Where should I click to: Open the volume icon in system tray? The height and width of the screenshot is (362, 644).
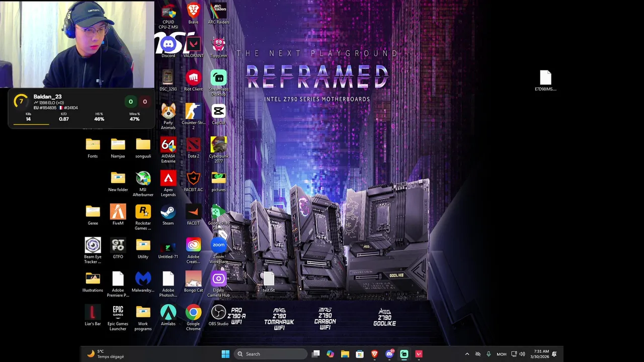pyautogui.click(x=522, y=354)
